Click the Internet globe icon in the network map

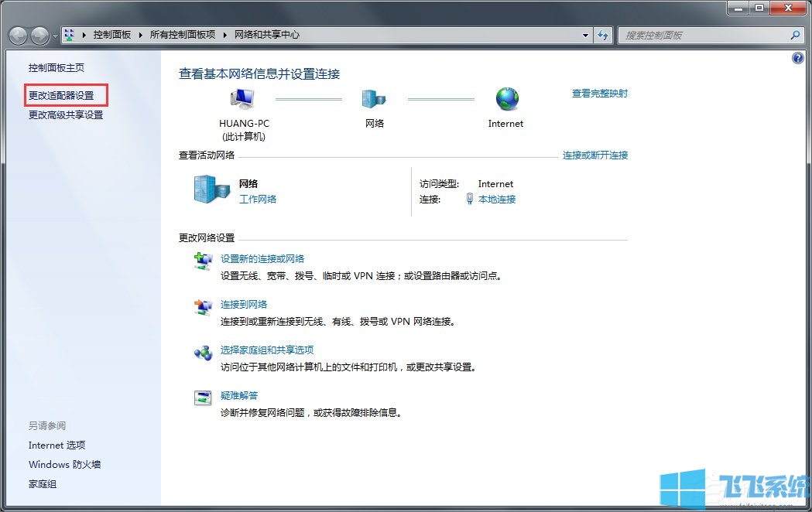tap(506, 99)
